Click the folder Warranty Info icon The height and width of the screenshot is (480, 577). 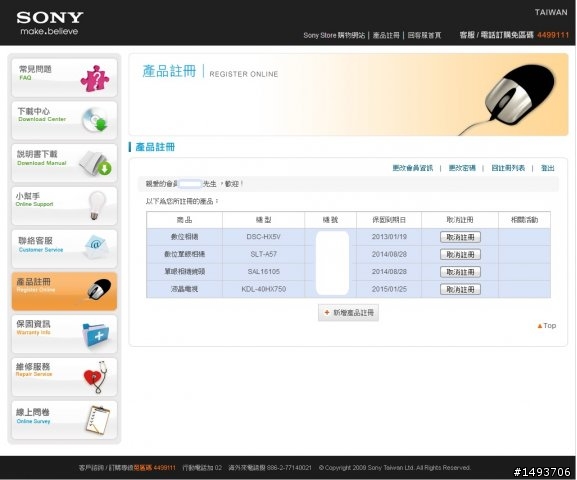tap(96, 335)
